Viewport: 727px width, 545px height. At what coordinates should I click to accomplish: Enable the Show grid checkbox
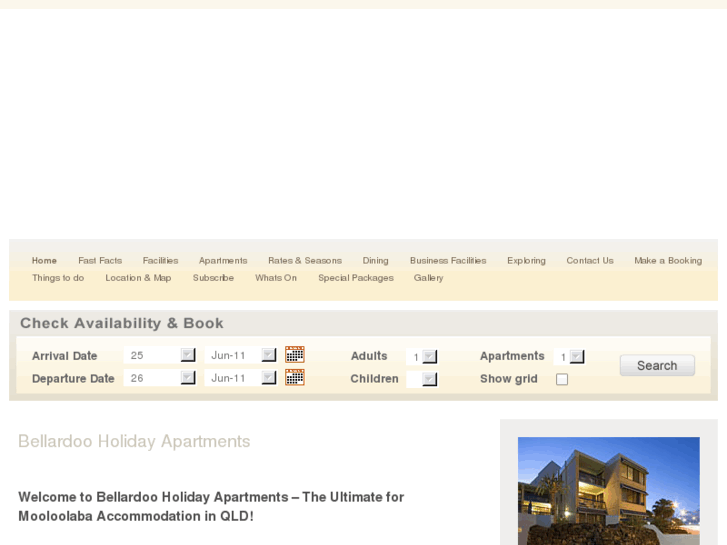[x=562, y=379]
